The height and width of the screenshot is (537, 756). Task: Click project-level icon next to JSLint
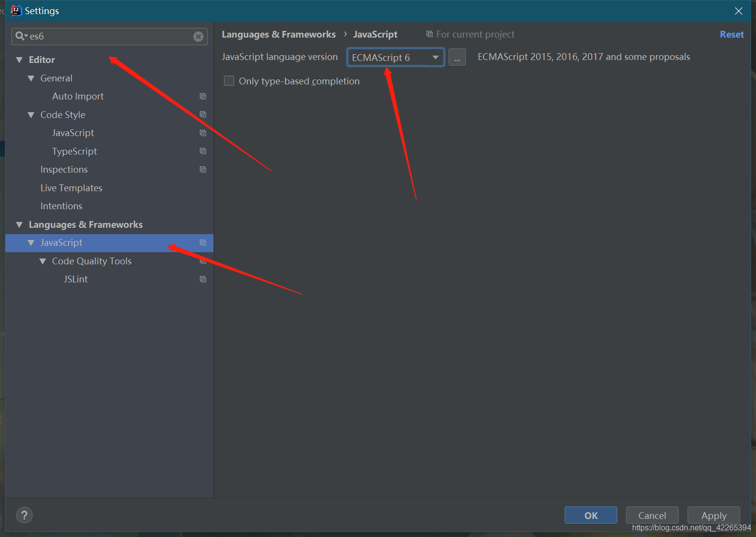[203, 279]
